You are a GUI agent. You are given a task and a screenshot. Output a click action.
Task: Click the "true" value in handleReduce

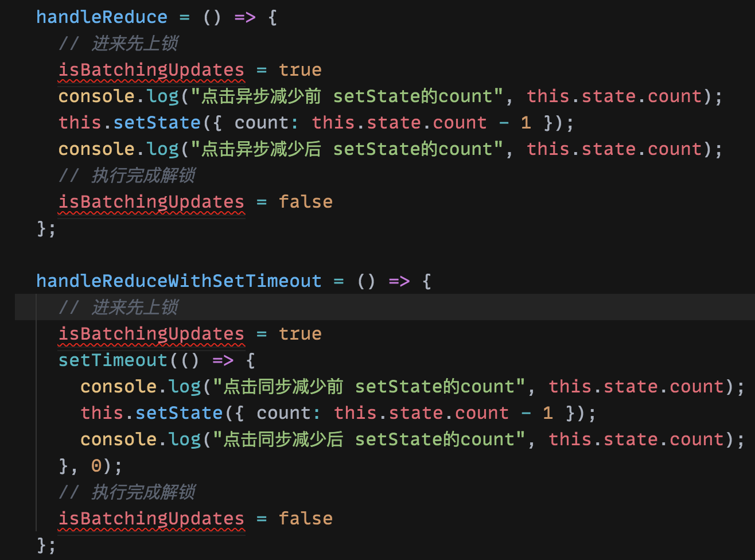(x=300, y=70)
